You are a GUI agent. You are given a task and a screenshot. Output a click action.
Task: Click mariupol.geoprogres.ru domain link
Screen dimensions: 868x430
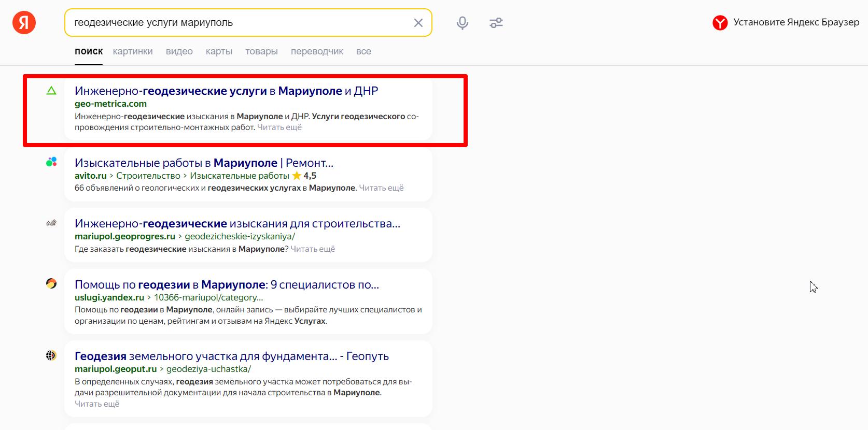tap(125, 236)
